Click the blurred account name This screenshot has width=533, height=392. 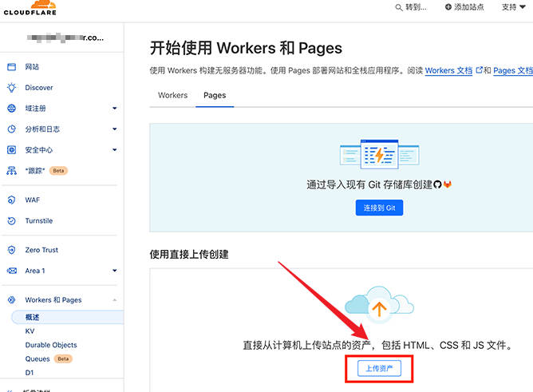[65, 38]
